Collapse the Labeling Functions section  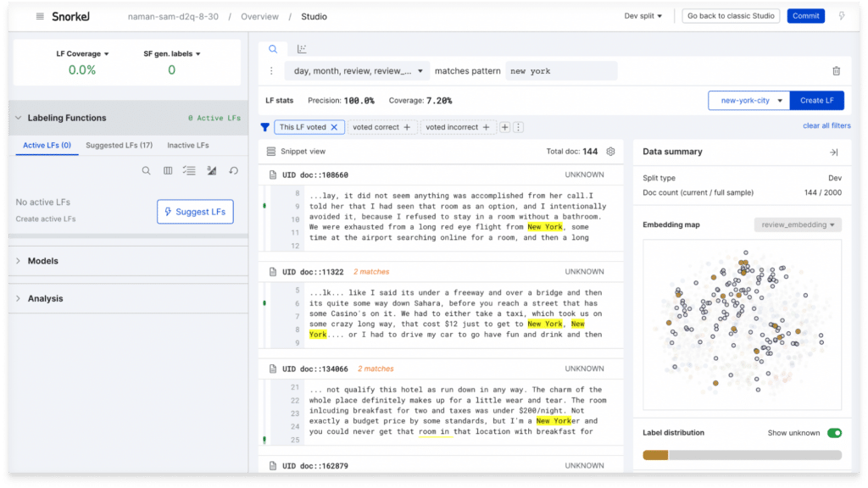19,118
